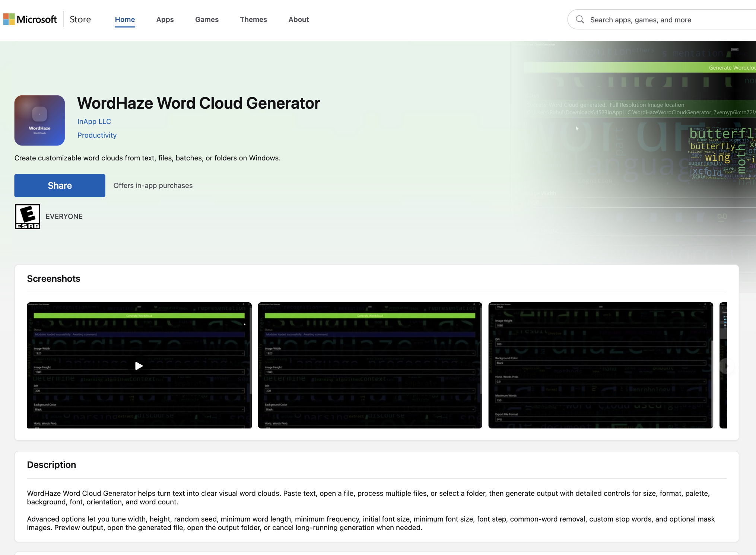Click the app tagline about customizable word clouds
The image size is (756, 555).
(x=147, y=158)
